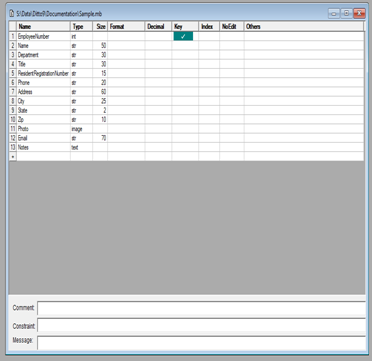Toggle the Key cell for the Name row

pos(185,46)
